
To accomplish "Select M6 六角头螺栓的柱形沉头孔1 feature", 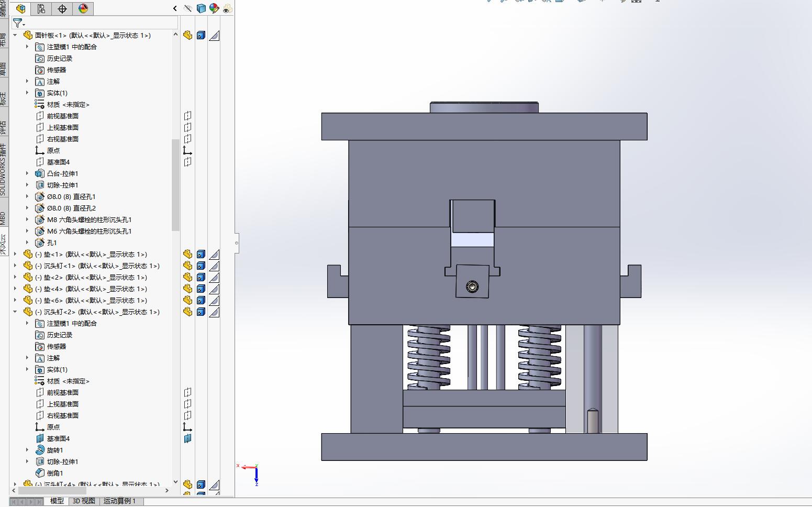I will (x=89, y=231).
